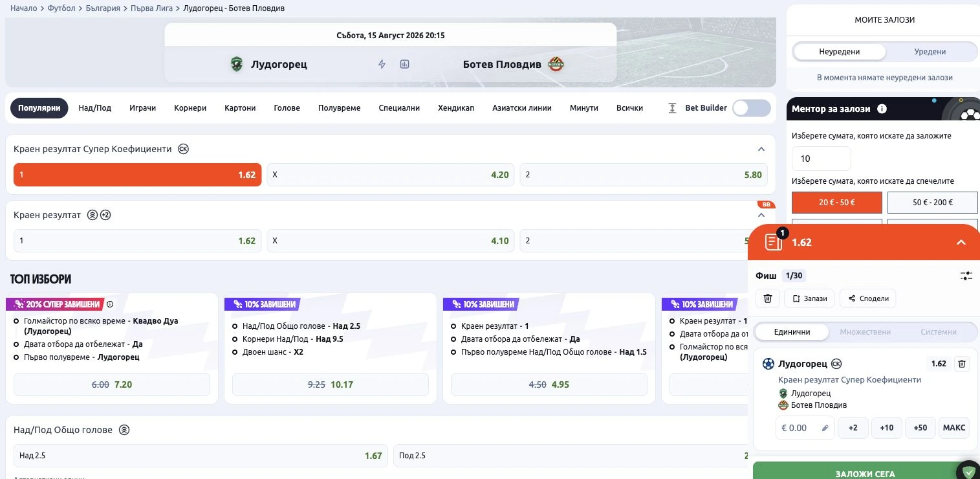
Task: Open the Азиатски линии tab
Action: coord(522,108)
